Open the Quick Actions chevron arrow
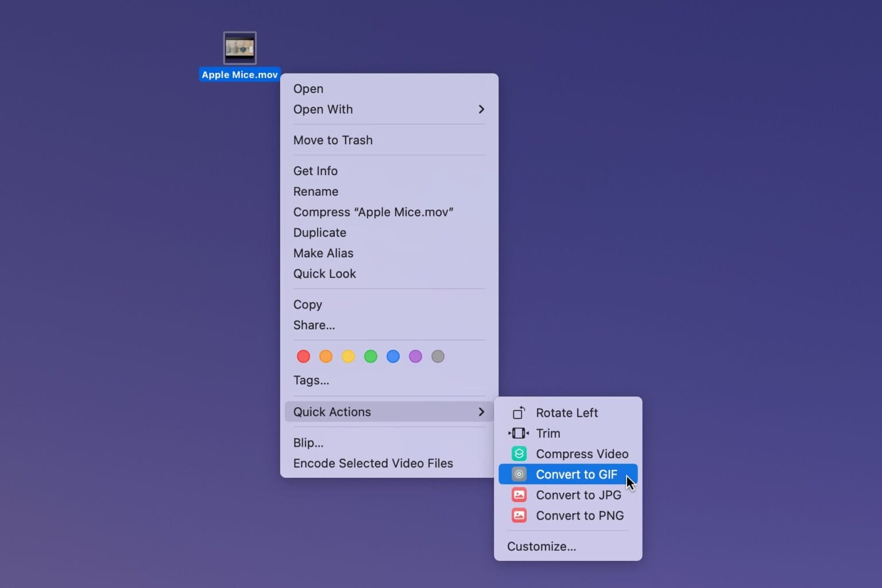The width and height of the screenshot is (882, 588). pyautogui.click(x=481, y=412)
